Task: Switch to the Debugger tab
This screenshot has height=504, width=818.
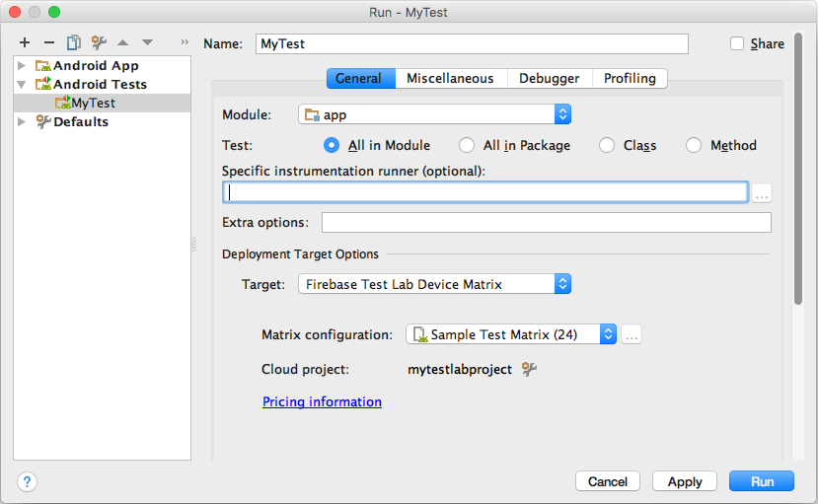Action: pyautogui.click(x=550, y=78)
